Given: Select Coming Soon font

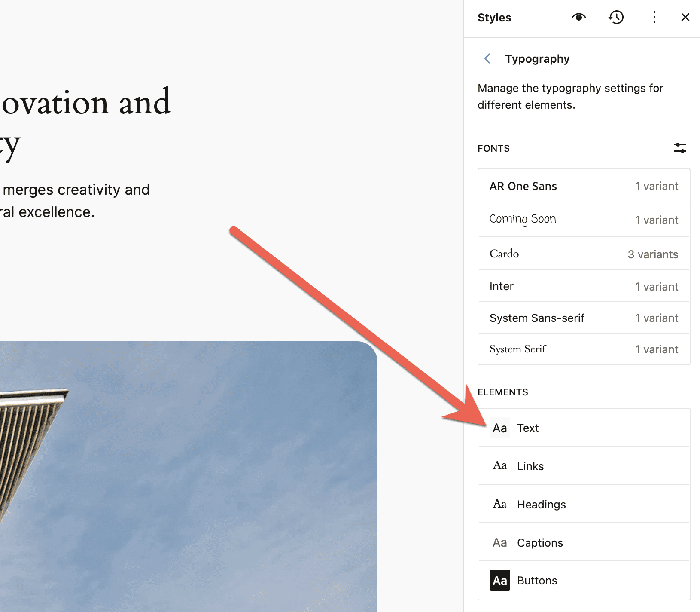Looking at the screenshot, I should pyautogui.click(x=584, y=220).
